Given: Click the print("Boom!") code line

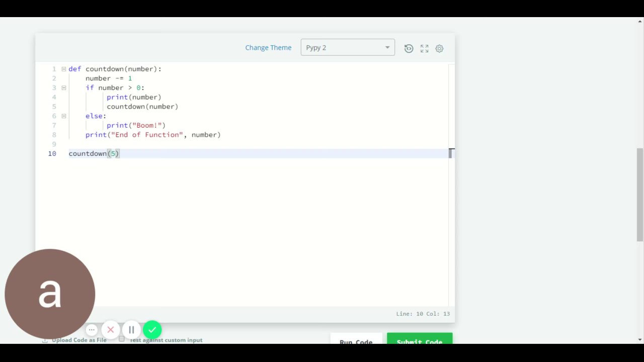Looking at the screenshot, I should (x=136, y=125).
